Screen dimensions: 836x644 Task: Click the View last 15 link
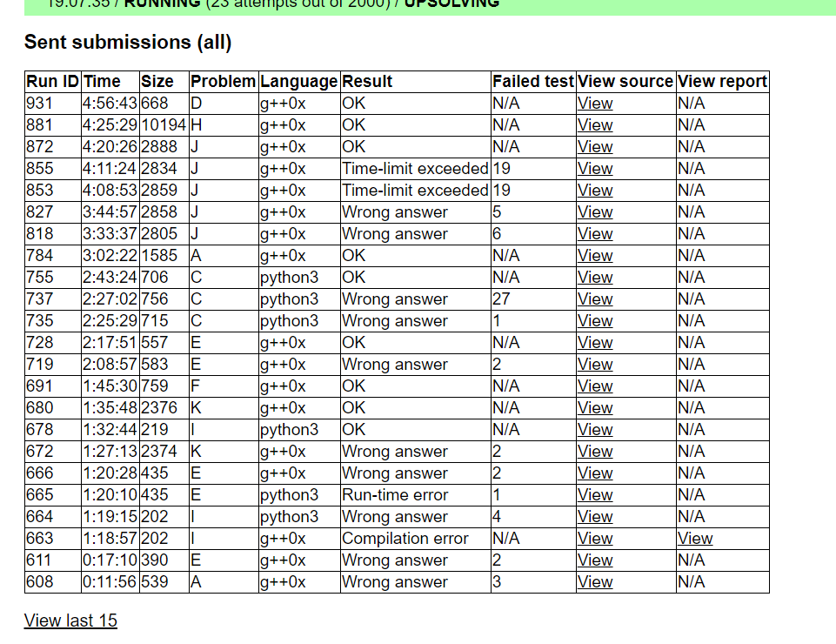pyautogui.click(x=70, y=621)
